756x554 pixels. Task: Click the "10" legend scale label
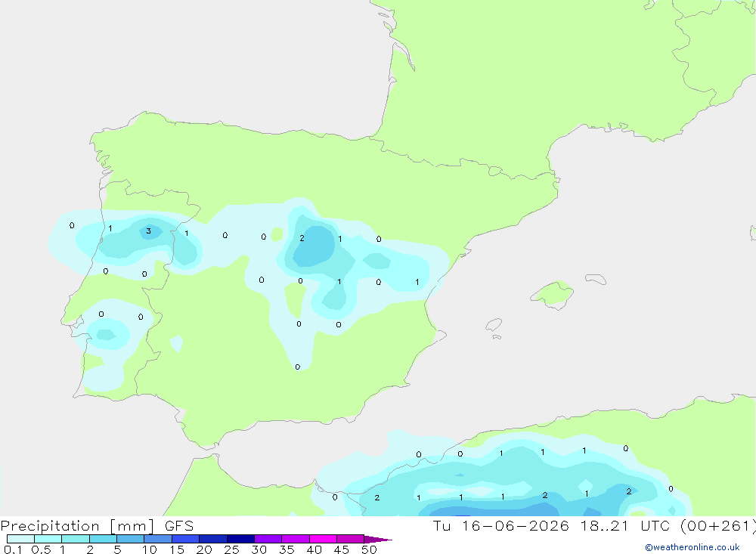[150, 549]
